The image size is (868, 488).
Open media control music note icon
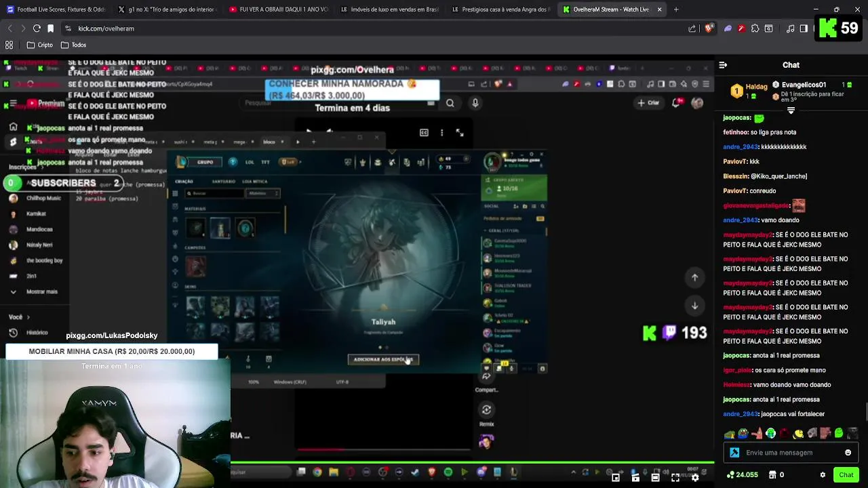pyautogui.click(x=790, y=28)
